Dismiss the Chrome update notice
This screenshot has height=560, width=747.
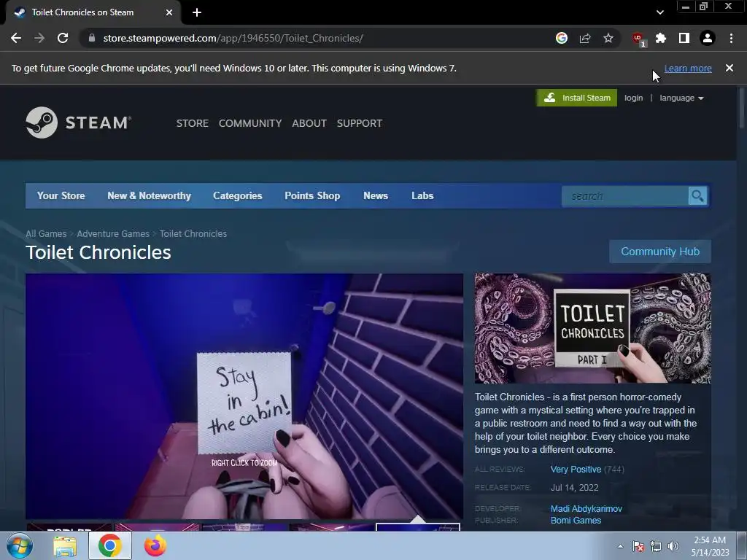[x=729, y=68]
